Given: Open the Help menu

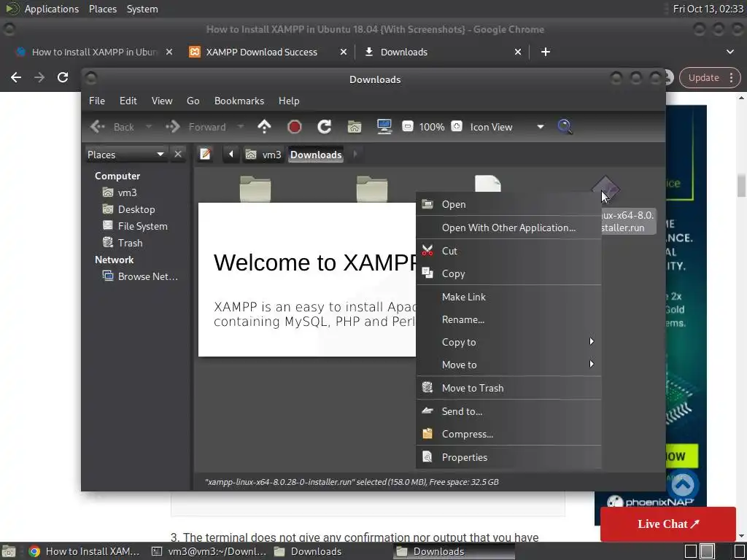Looking at the screenshot, I should 289,101.
